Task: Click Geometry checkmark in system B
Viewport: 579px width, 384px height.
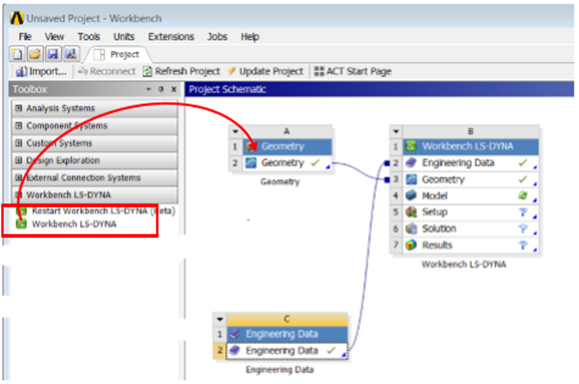Action: point(523,179)
